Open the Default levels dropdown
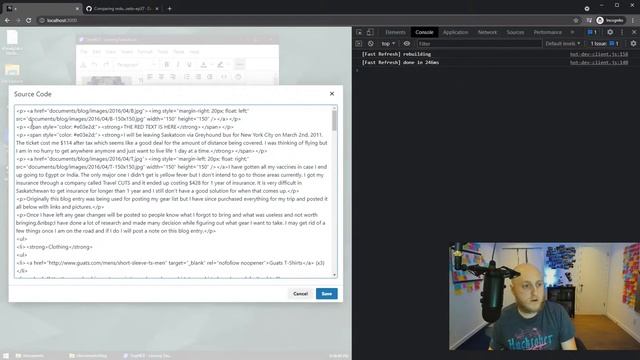The width and height of the screenshot is (640, 360). (x=563, y=44)
